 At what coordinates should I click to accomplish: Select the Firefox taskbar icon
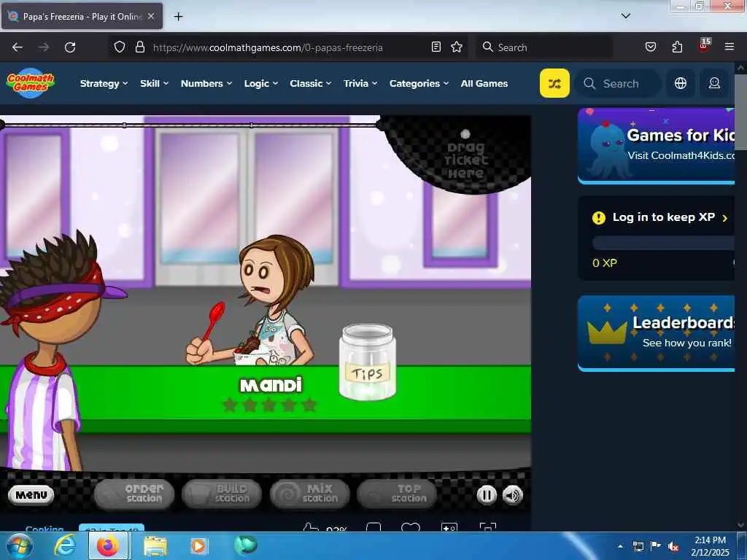pyautogui.click(x=108, y=546)
